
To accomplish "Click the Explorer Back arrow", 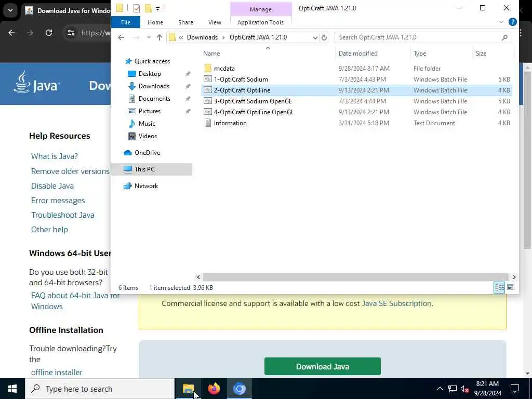I will [x=121, y=37].
